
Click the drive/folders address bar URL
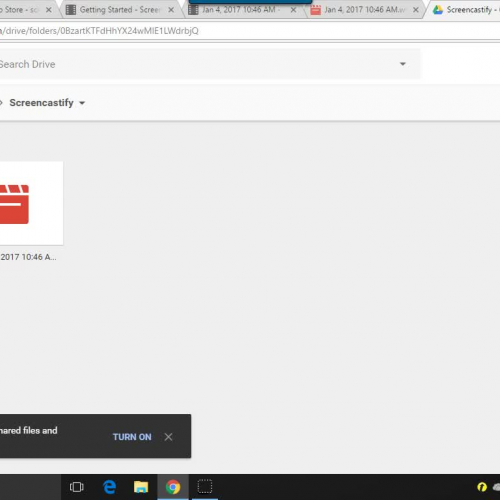pos(99,31)
